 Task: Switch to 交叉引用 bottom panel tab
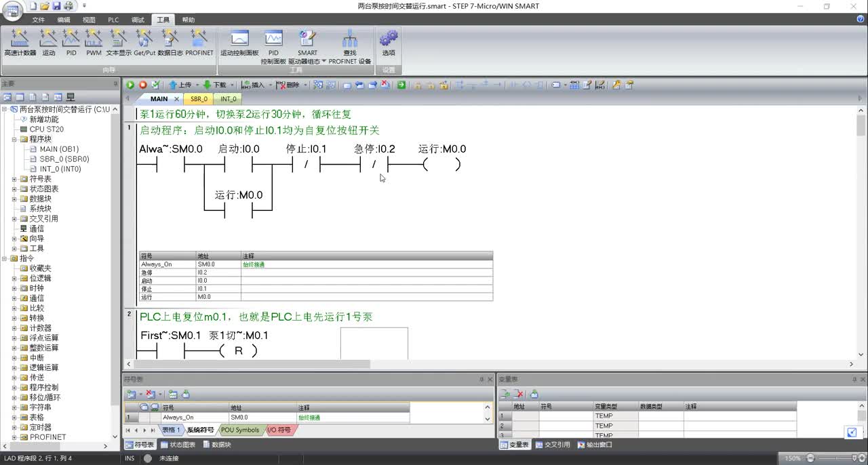553,445
